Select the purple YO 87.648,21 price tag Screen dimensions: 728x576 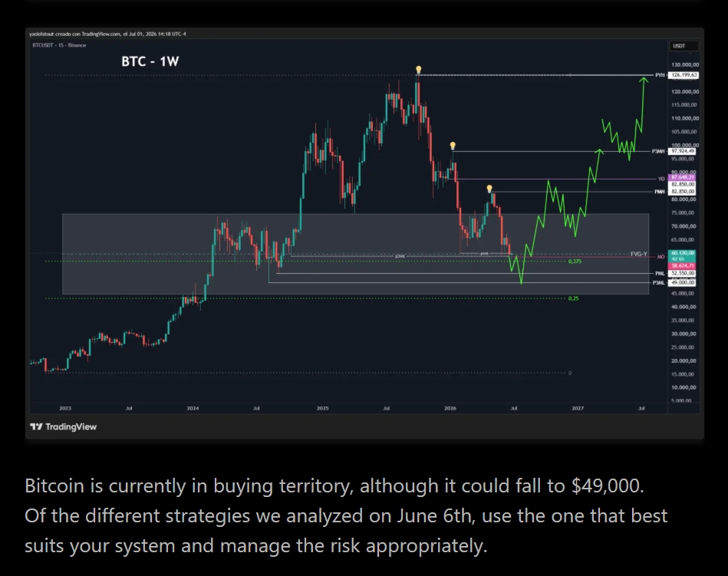click(x=682, y=177)
